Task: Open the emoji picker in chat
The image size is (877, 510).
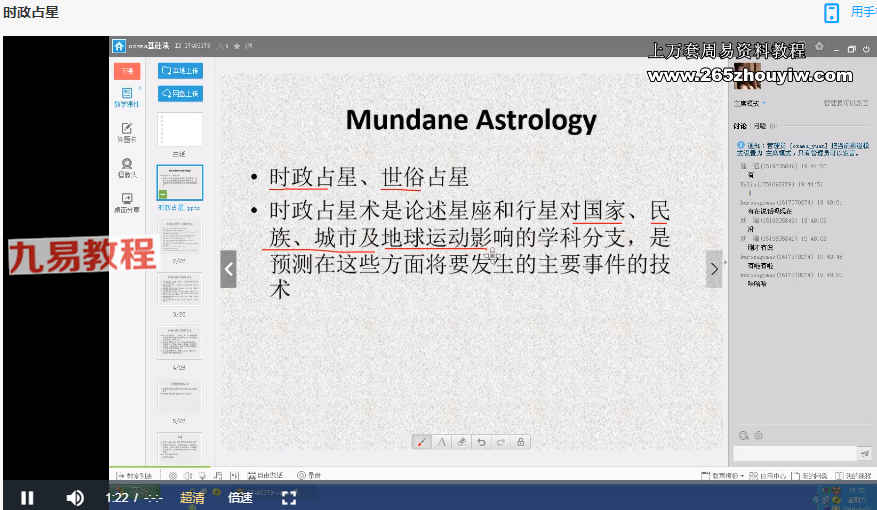Action: point(743,435)
